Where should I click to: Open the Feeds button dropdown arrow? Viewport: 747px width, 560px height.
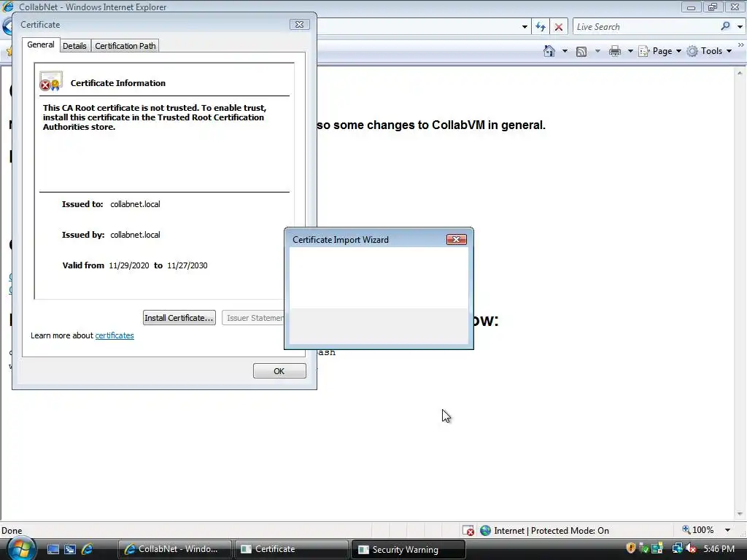(597, 51)
